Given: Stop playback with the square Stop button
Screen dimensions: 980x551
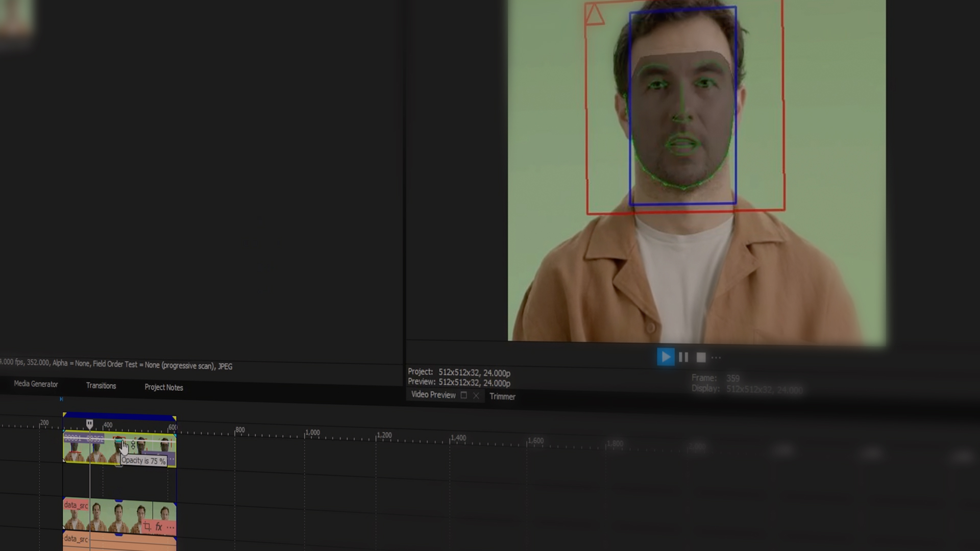Looking at the screenshot, I should click(x=701, y=358).
